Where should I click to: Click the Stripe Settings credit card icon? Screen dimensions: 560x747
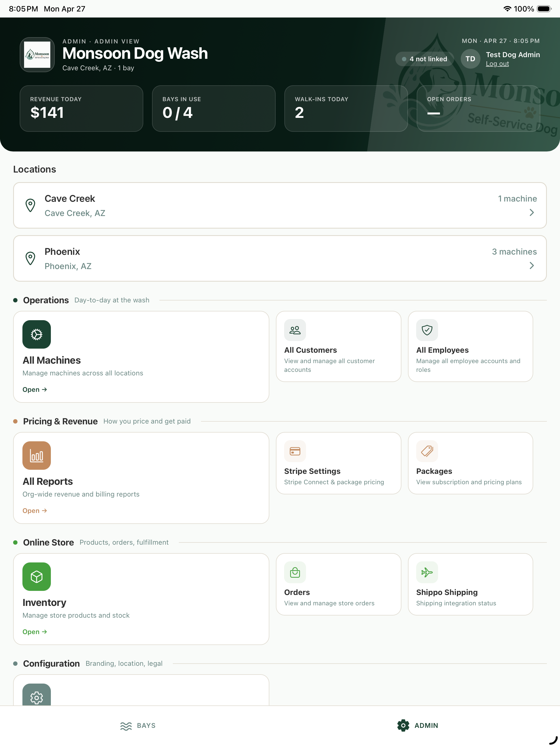[295, 451]
